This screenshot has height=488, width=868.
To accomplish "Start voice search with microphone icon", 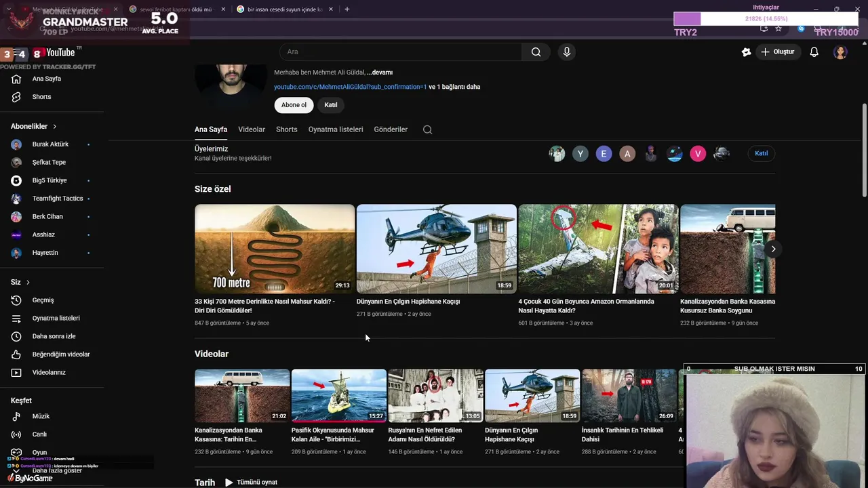I will pyautogui.click(x=566, y=52).
